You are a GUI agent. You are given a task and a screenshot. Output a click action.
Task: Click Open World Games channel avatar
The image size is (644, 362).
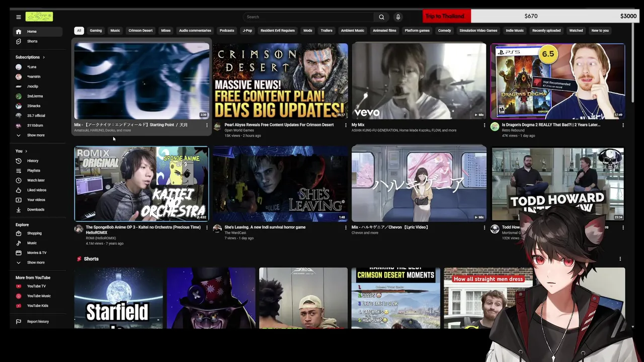(217, 127)
